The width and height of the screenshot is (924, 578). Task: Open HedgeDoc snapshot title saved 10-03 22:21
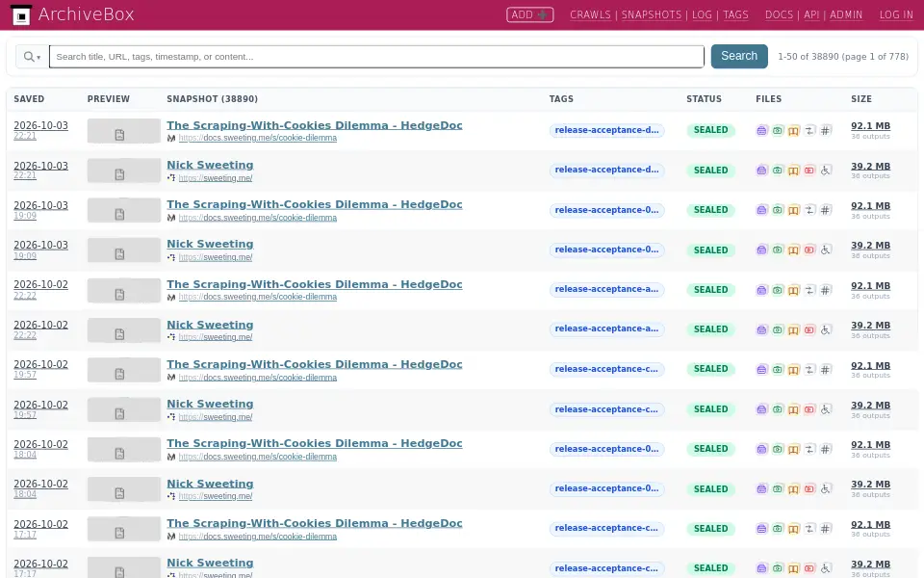(314, 125)
